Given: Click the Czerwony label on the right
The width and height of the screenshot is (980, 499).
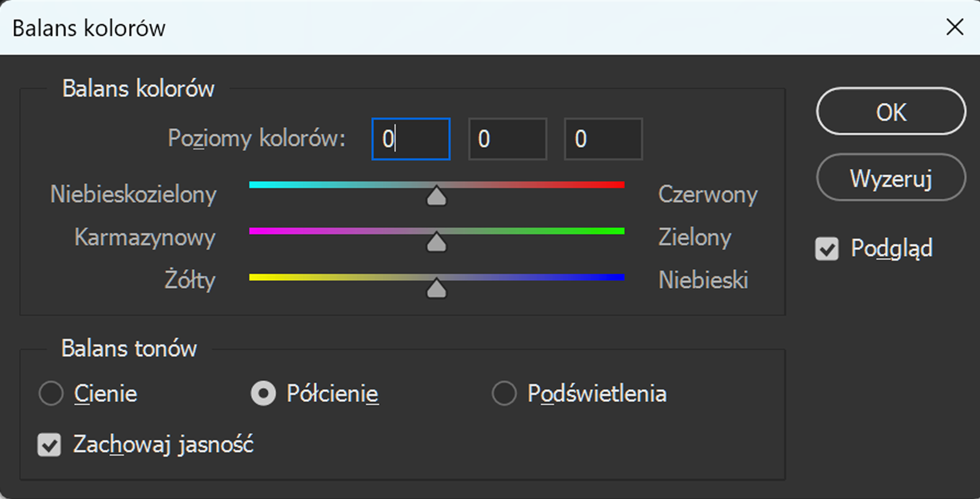Looking at the screenshot, I should click(707, 194).
